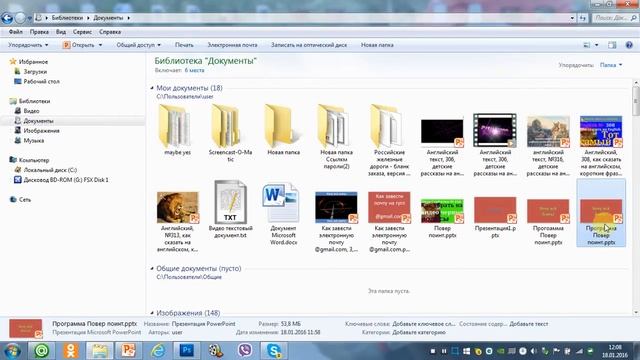This screenshot has height=360, width=640.
Task: Open Mail.ru agent in taskbar
Action: 41,351
